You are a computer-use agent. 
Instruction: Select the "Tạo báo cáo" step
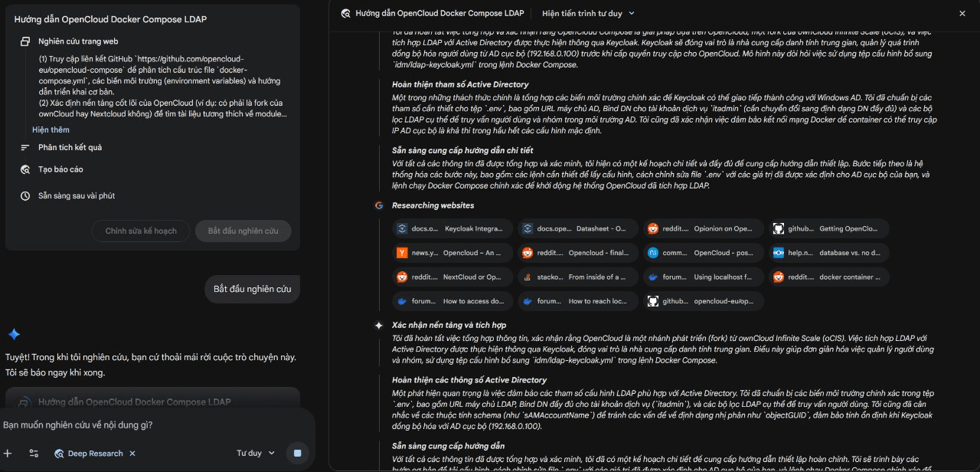pyautogui.click(x=60, y=169)
